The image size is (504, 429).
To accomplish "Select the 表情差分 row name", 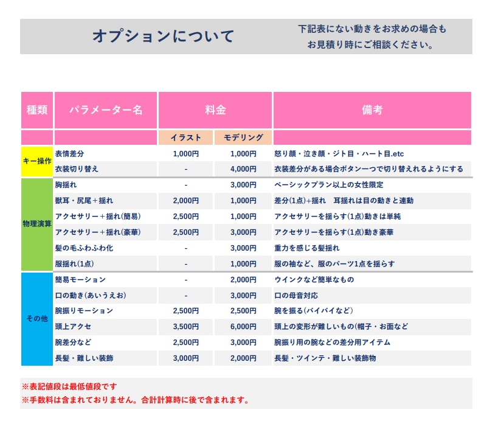I will [69, 154].
